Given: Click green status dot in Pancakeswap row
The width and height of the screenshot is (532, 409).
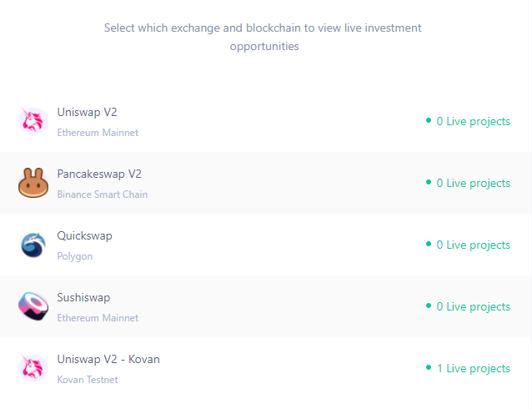Looking at the screenshot, I should pos(429,182).
